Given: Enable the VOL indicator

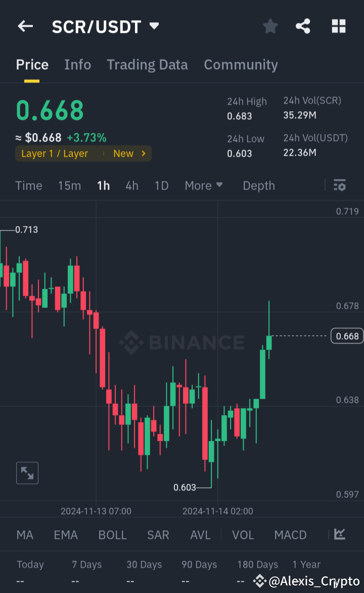Looking at the screenshot, I should (x=243, y=534).
